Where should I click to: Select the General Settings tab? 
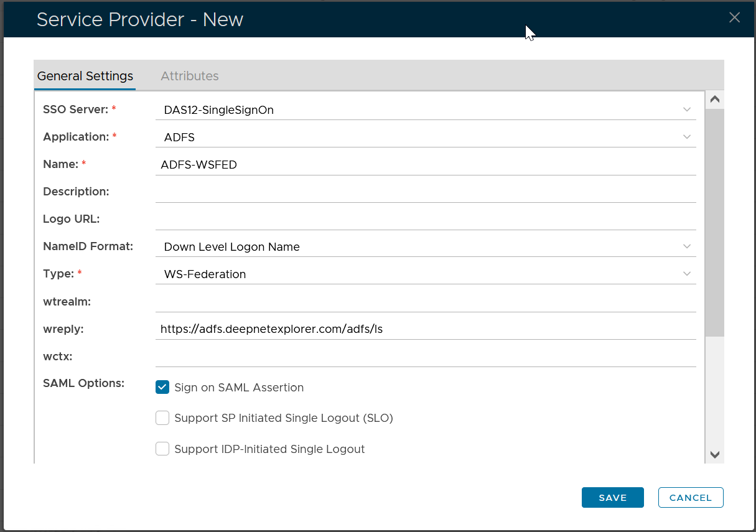pos(85,76)
